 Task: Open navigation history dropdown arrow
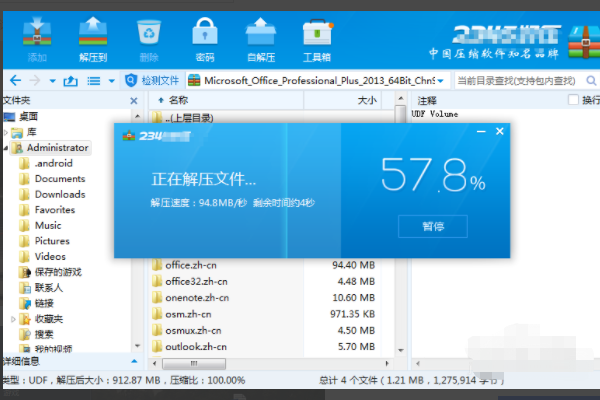coord(52,81)
